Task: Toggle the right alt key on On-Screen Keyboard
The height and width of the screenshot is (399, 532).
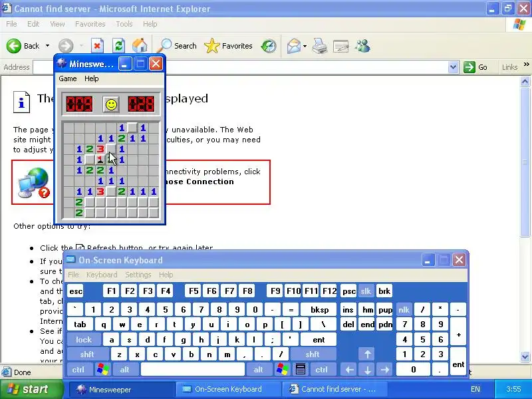Action: [x=259, y=370]
